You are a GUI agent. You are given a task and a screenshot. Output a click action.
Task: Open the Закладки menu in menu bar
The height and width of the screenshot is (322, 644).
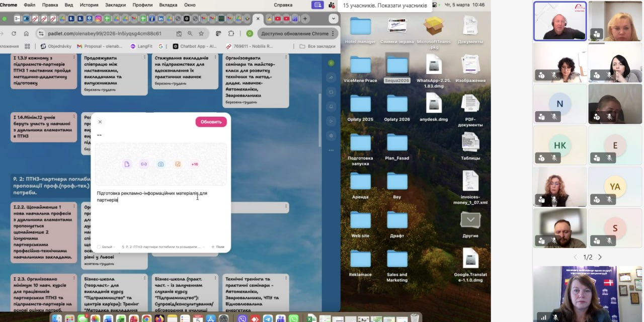[115, 5]
